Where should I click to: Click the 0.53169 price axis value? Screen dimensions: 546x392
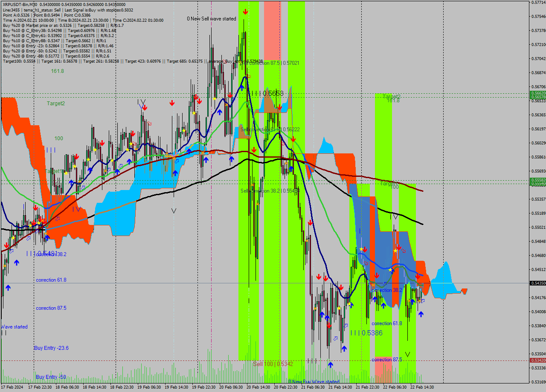coord(538,382)
